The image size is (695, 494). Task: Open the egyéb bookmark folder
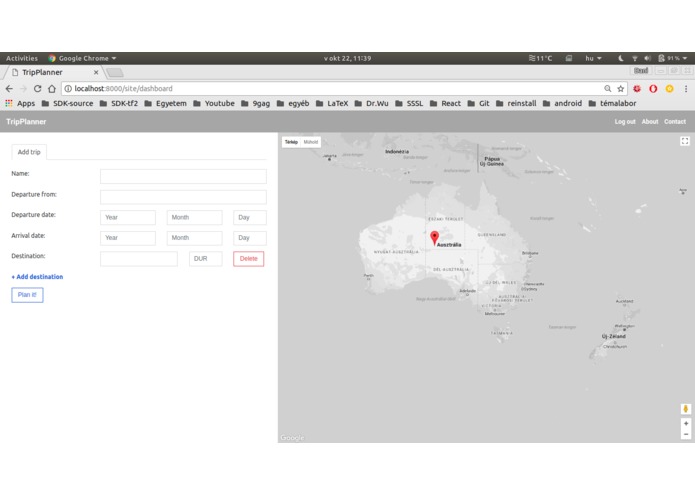click(293, 103)
